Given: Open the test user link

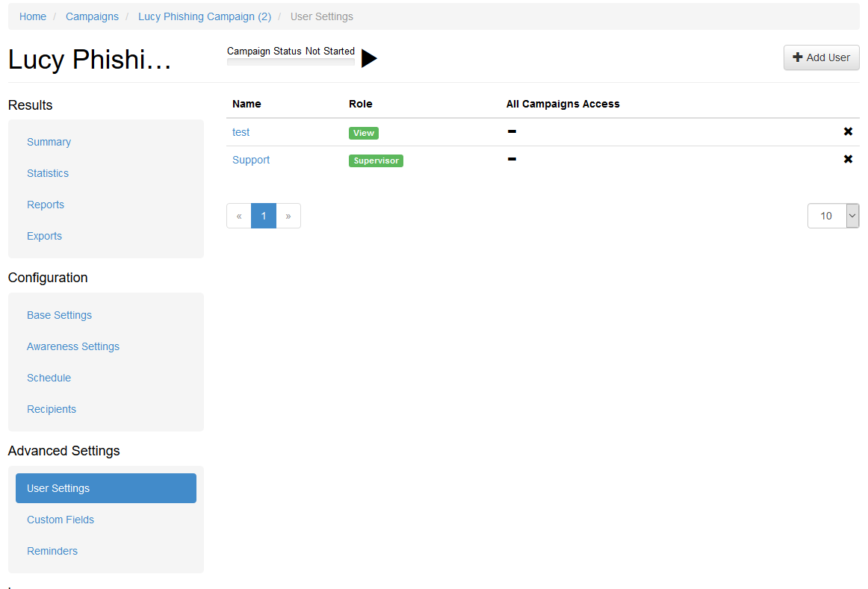Looking at the screenshot, I should [241, 132].
